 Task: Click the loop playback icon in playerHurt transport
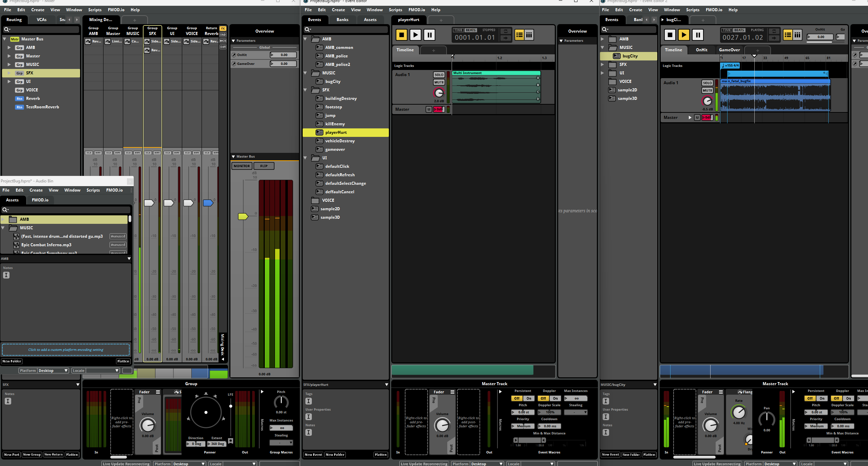505,31
